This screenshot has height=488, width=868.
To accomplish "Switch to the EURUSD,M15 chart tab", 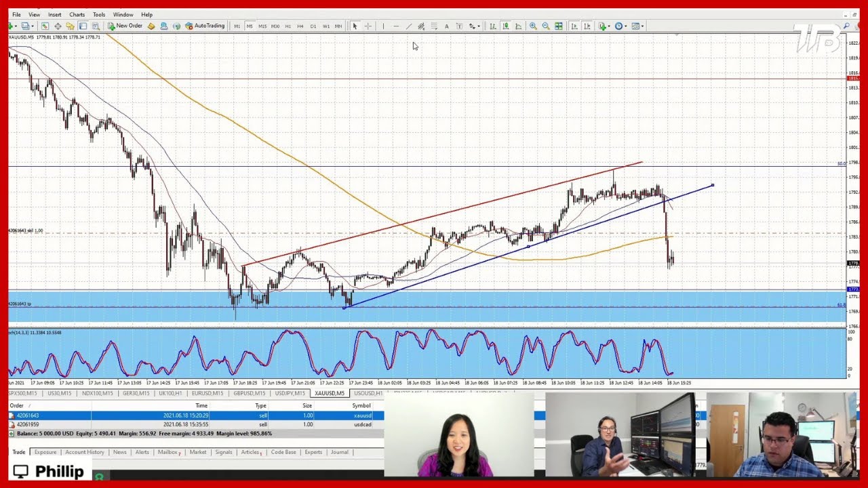I will (207, 393).
